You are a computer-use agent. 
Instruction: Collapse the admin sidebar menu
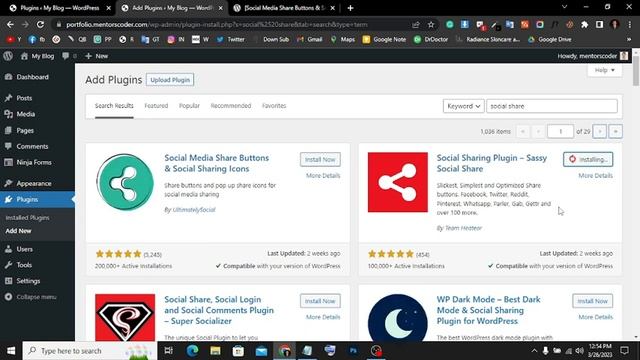click(x=31, y=297)
